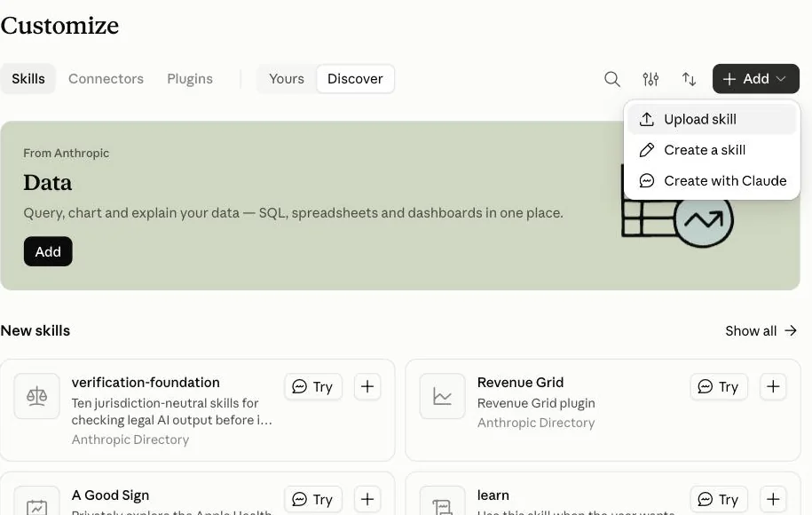Image resolution: width=812 pixels, height=515 pixels.
Task: Try the A Good Sign skill
Action: (x=313, y=499)
